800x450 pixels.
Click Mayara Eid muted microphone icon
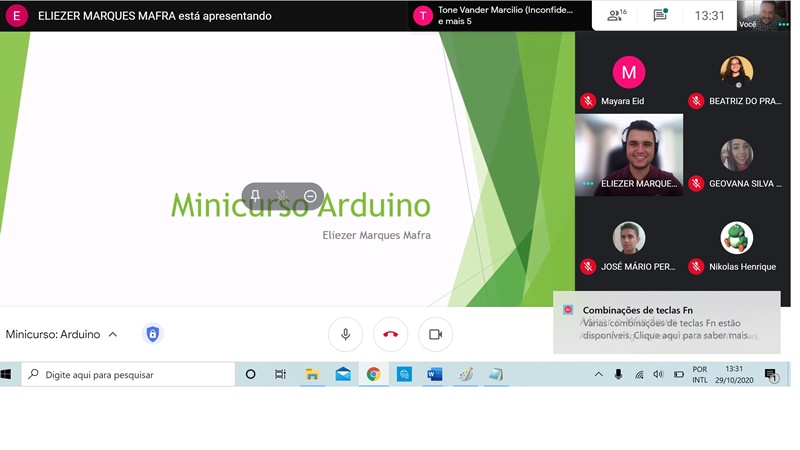[x=588, y=101]
